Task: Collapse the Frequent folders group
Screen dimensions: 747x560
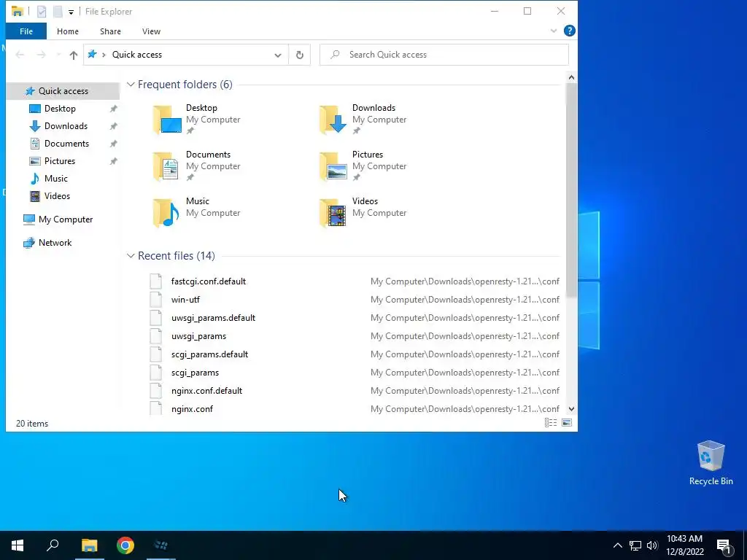Action: (x=131, y=85)
